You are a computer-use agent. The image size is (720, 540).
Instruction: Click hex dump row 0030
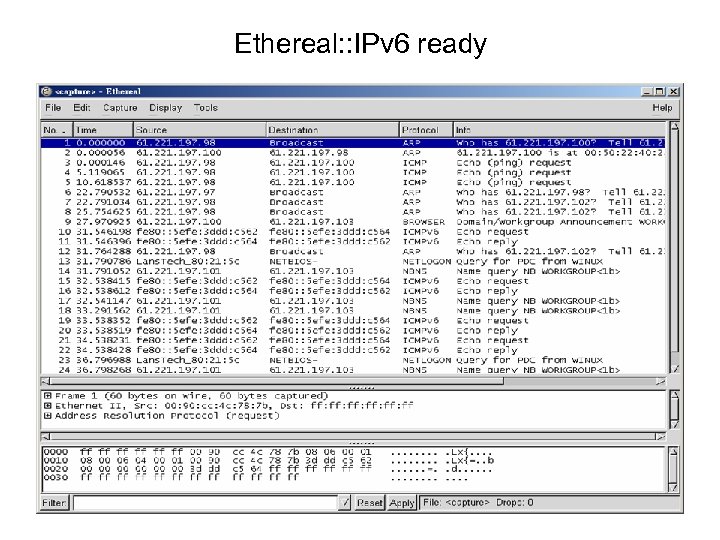[255, 477]
